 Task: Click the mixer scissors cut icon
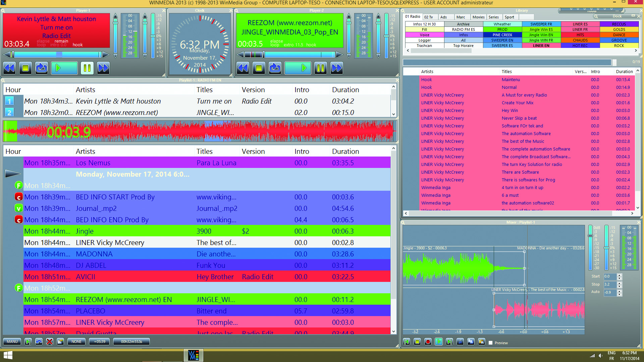click(460, 342)
